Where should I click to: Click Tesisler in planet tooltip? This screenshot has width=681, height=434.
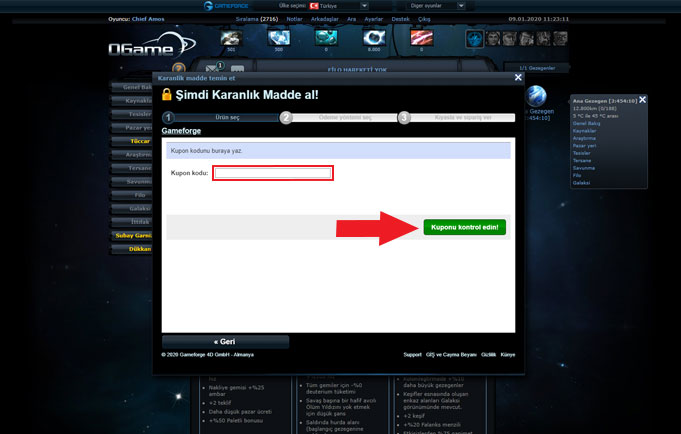(x=582, y=153)
